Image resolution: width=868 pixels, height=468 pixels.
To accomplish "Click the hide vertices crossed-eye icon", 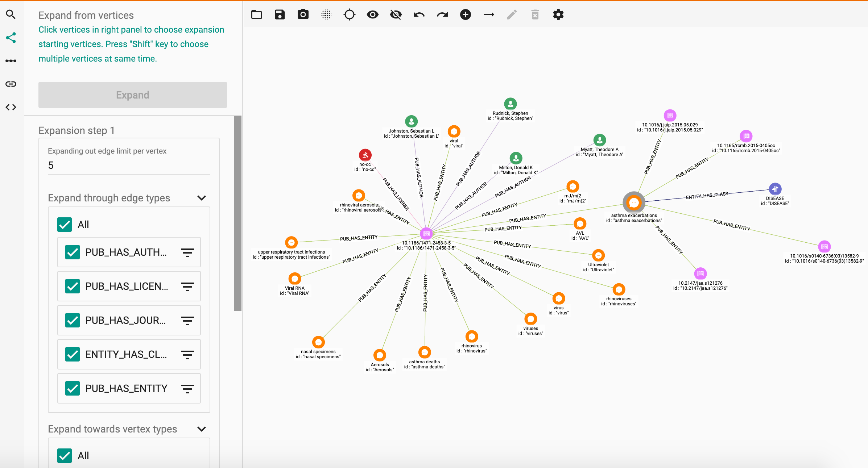I will click(x=396, y=14).
